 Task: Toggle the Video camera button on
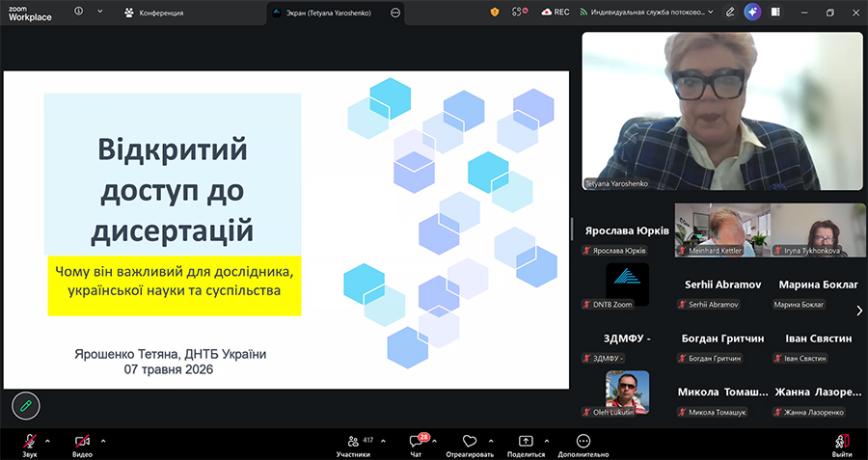[83, 441]
